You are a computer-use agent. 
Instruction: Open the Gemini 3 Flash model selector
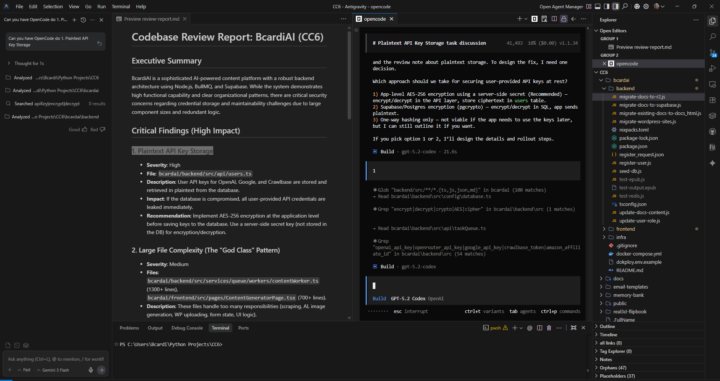[x=53, y=370]
